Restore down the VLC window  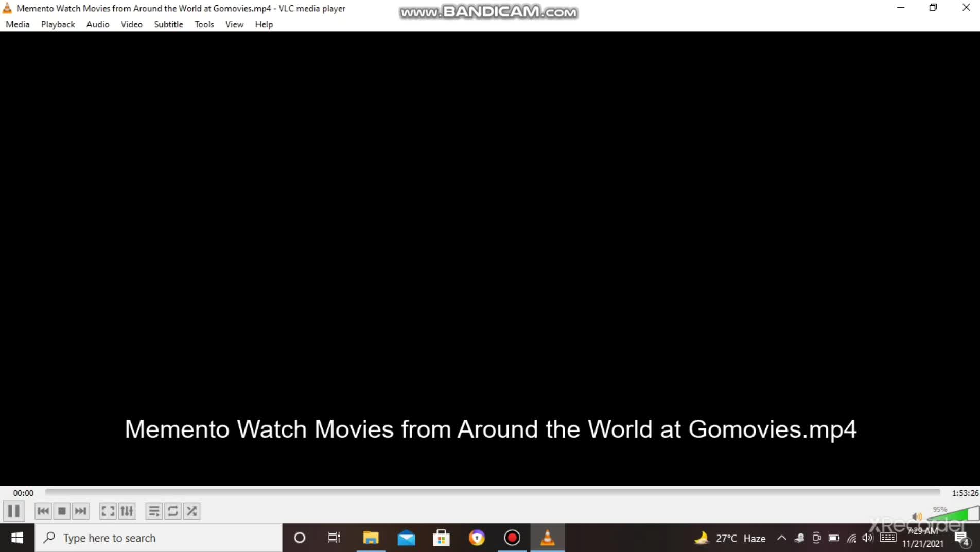933,8
